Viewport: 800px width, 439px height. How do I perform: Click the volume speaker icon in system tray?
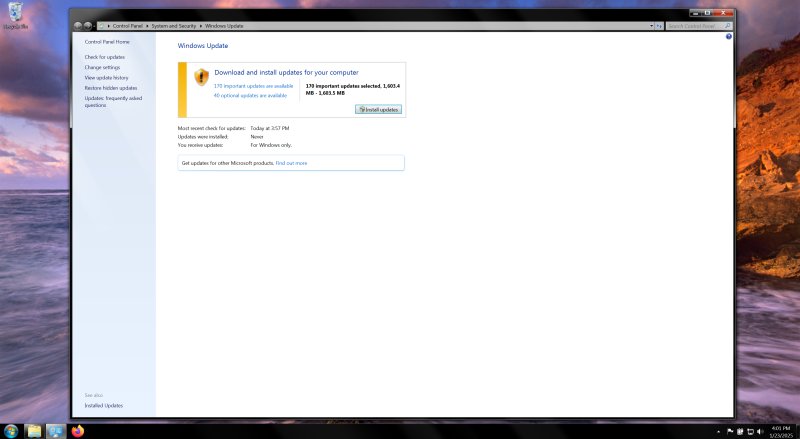click(759, 431)
